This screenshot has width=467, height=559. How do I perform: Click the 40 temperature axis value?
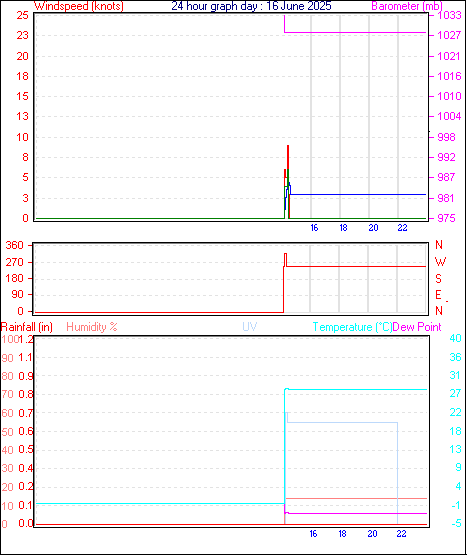coord(455,338)
